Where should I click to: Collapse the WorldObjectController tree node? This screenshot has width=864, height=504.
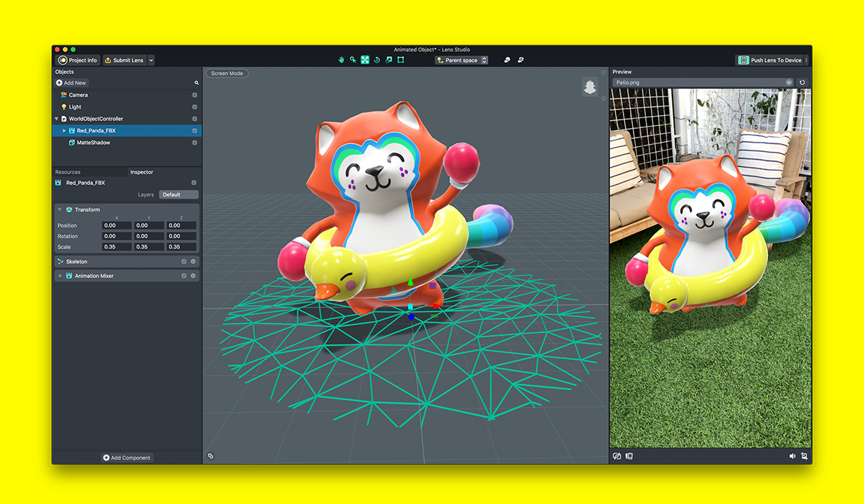tap(57, 119)
